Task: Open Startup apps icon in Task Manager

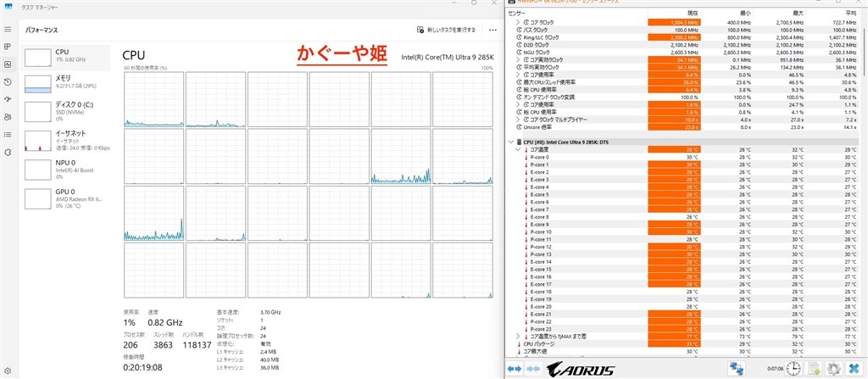Action: (8, 100)
